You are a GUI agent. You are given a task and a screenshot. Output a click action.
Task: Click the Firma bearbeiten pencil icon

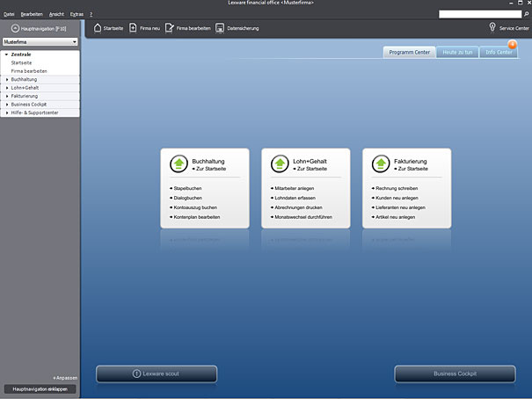(170, 28)
